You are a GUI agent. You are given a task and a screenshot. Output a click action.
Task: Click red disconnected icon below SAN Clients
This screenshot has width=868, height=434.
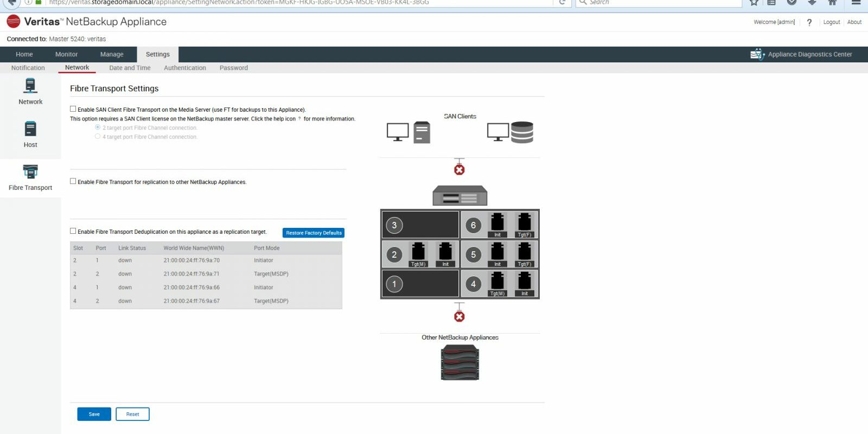click(x=459, y=170)
